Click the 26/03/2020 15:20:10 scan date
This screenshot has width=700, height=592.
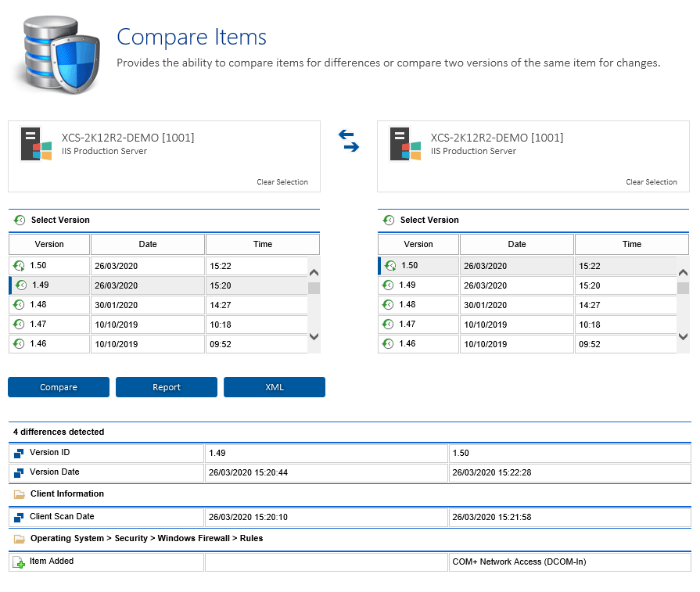click(248, 518)
